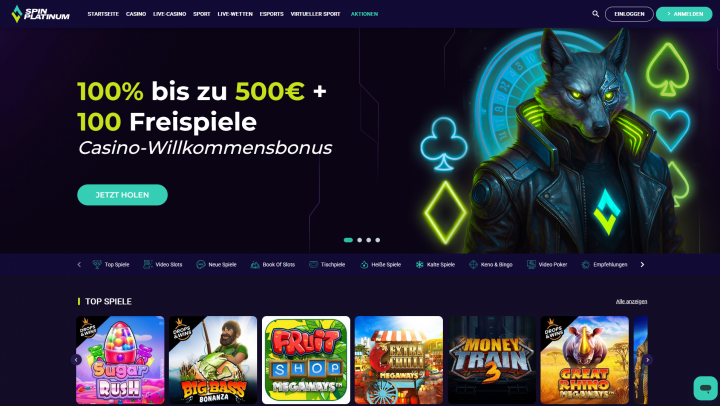Select Heiße Spiele category icon
The image size is (720, 406).
364,265
